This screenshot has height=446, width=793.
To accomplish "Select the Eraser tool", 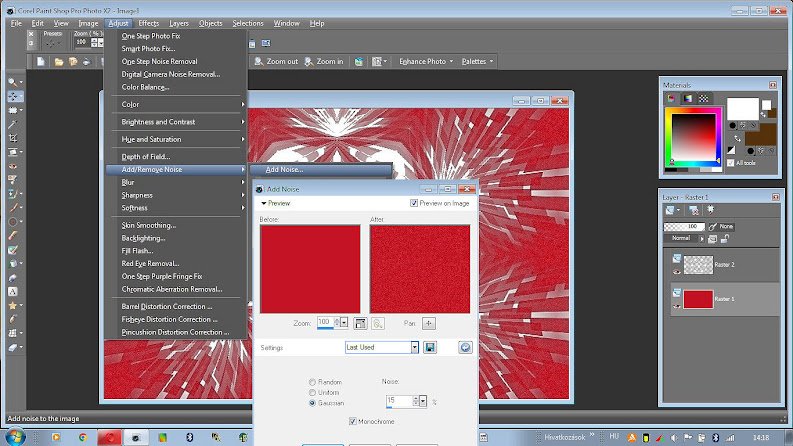I will coord(13,235).
